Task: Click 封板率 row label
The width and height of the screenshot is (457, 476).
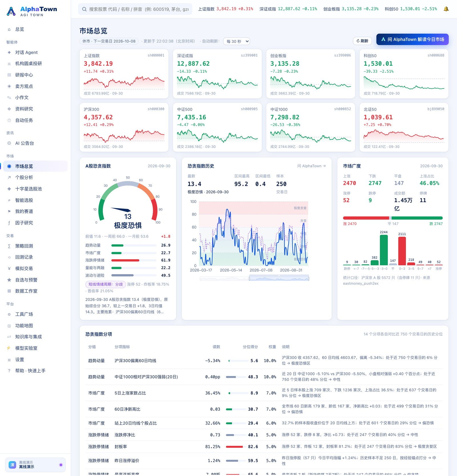Action: click(x=121, y=447)
